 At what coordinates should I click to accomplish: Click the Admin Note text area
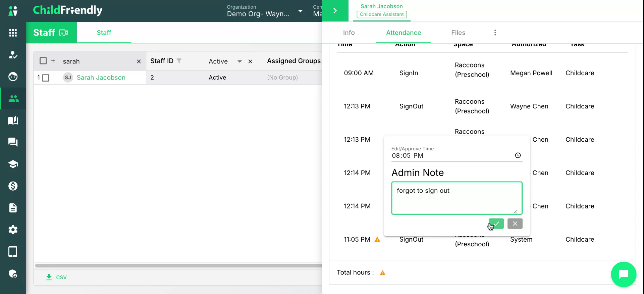pyautogui.click(x=457, y=198)
